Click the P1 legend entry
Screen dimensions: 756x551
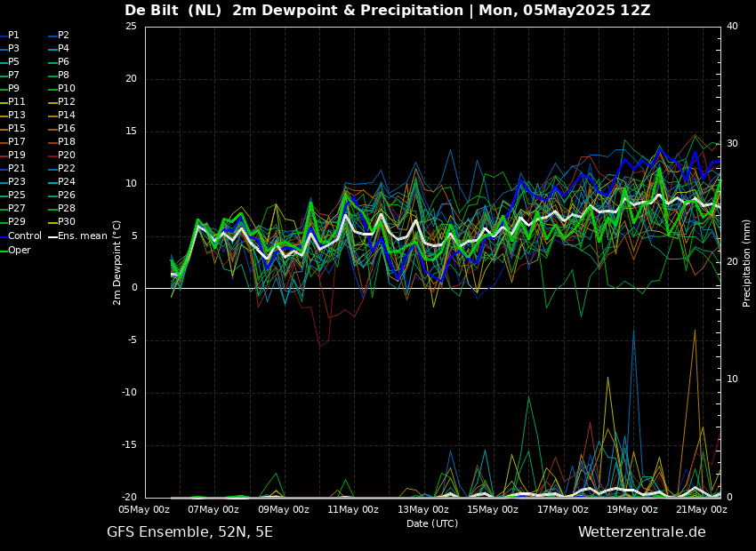tap(13, 36)
